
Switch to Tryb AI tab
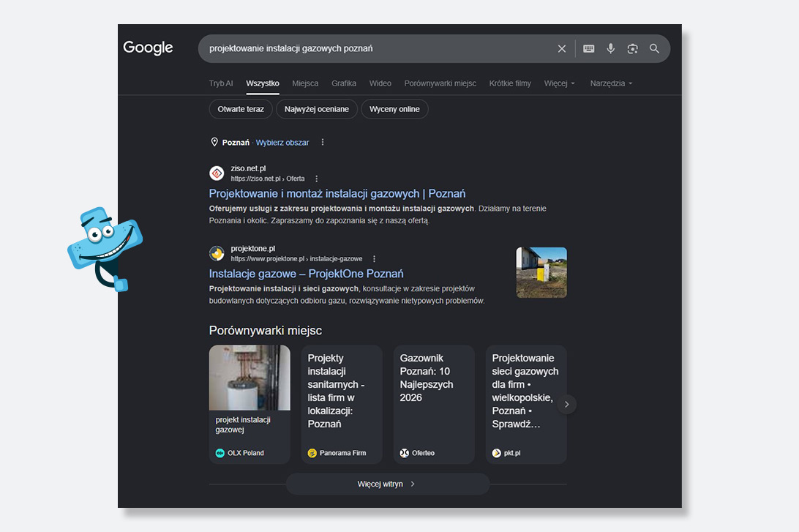click(x=221, y=83)
